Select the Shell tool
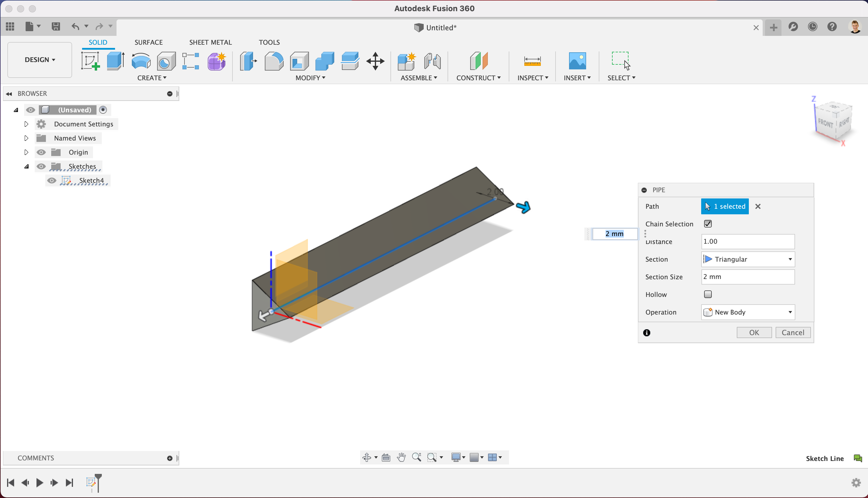The image size is (868, 498). click(299, 61)
